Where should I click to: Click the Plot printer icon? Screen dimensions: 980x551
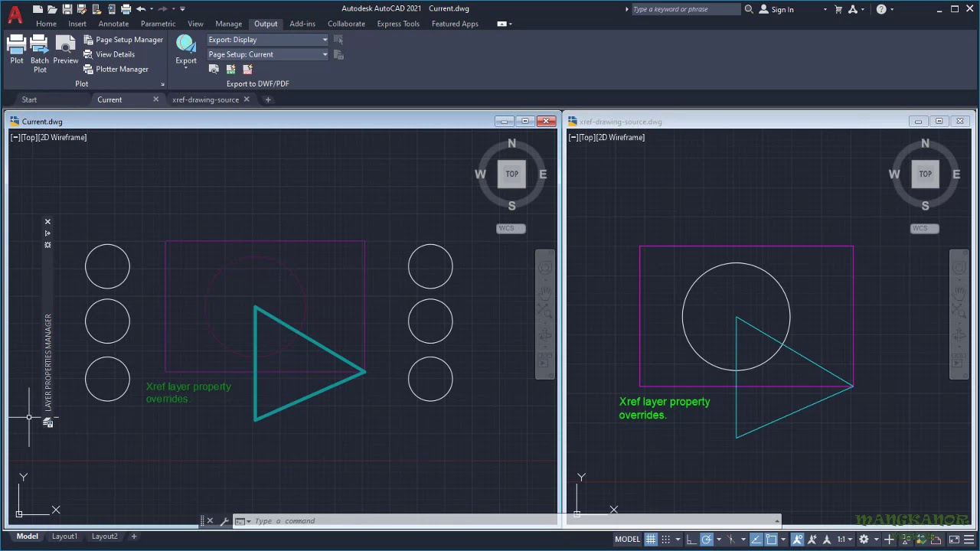[x=16, y=44]
